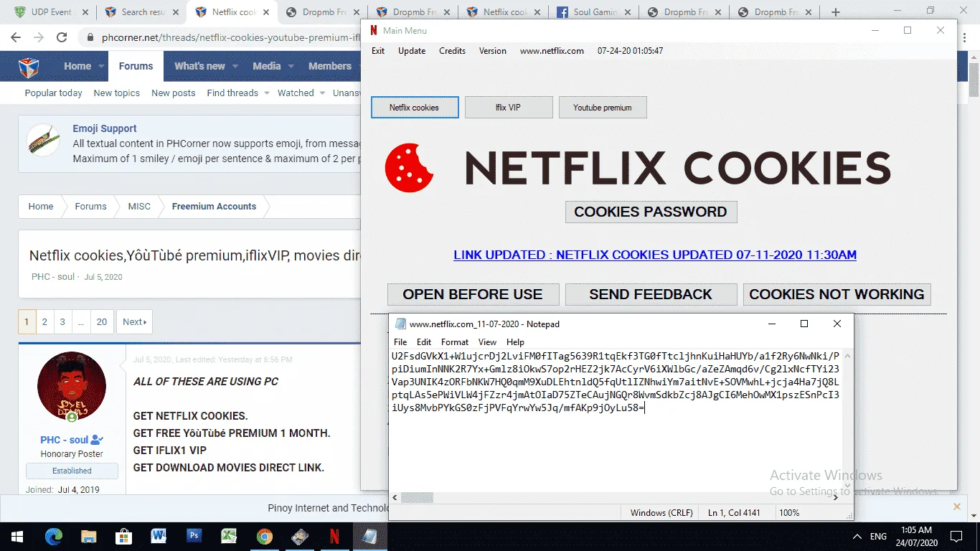Click the PHCorner site logo icon
980x551 pixels.
(29, 67)
